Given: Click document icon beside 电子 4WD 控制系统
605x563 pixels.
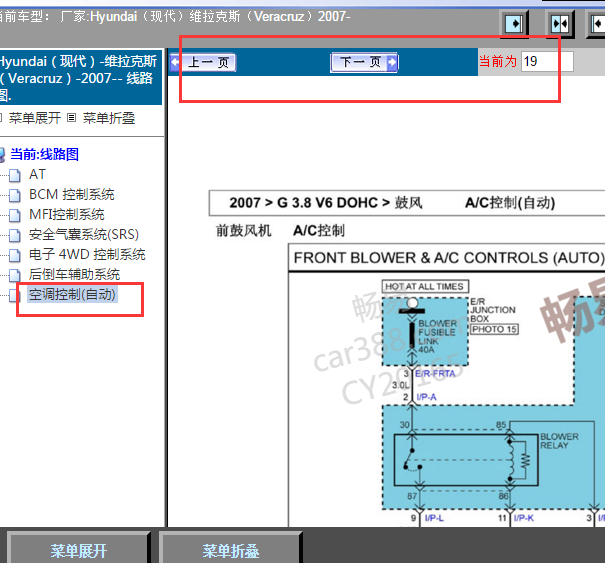Looking at the screenshot, I should [15, 255].
